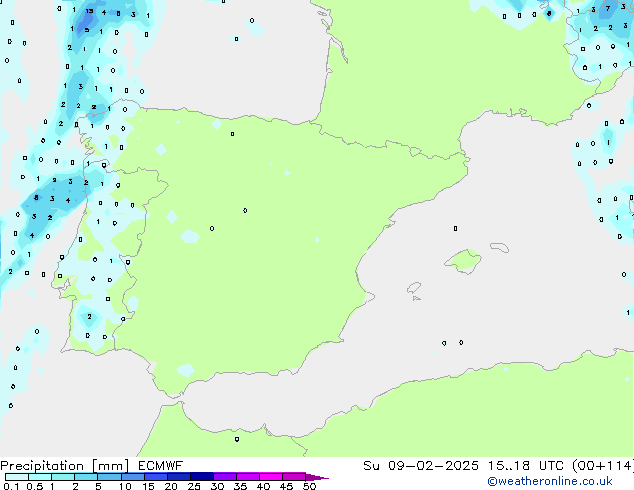Click the '30' legend scale label
This screenshot has width=634, height=490.
point(217,486)
